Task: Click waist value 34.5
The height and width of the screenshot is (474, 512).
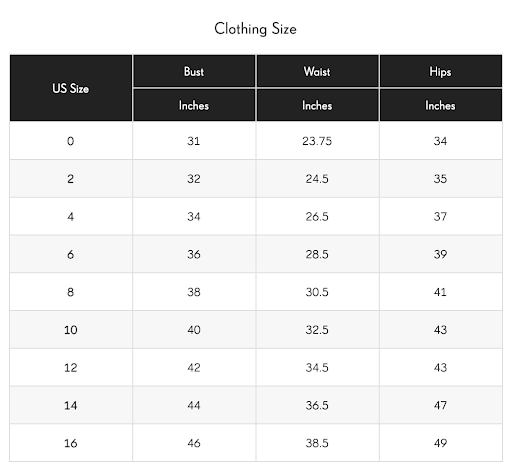Action: coord(317,367)
